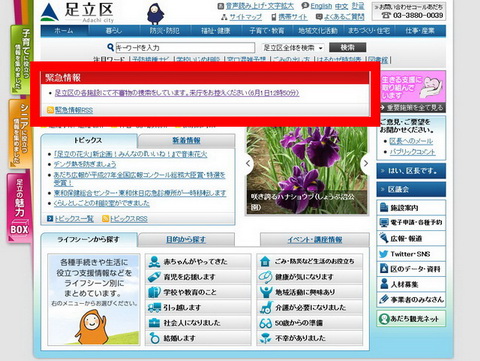Click the person icon beside 人材募集
The width and height of the screenshot is (480, 361).
pyautogui.click(x=384, y=284)
